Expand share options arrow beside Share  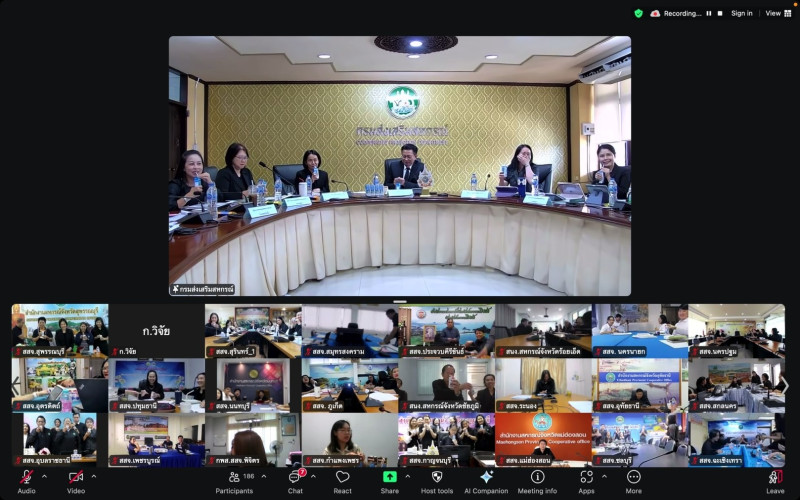pyautogui.click(x=407, y=476)
